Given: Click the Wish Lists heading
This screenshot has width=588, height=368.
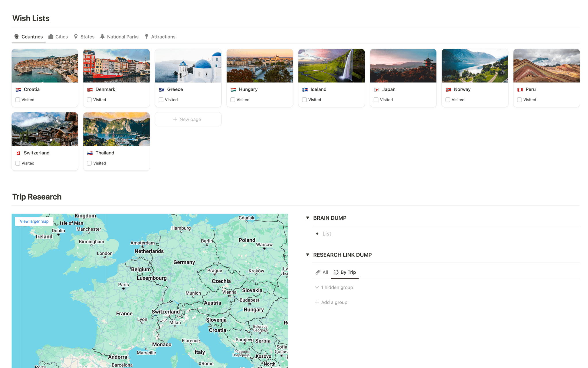Looking at the screenshot, I should [31, 18].
